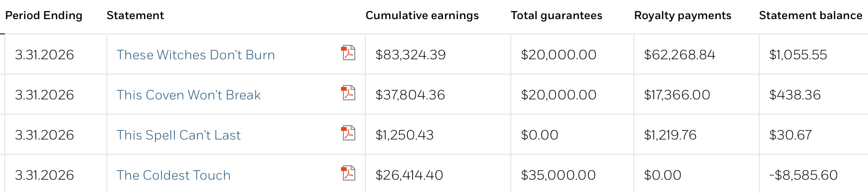Open PDF for This Spell Can't Last
This screenshot has height=193, width=868.
348,133
